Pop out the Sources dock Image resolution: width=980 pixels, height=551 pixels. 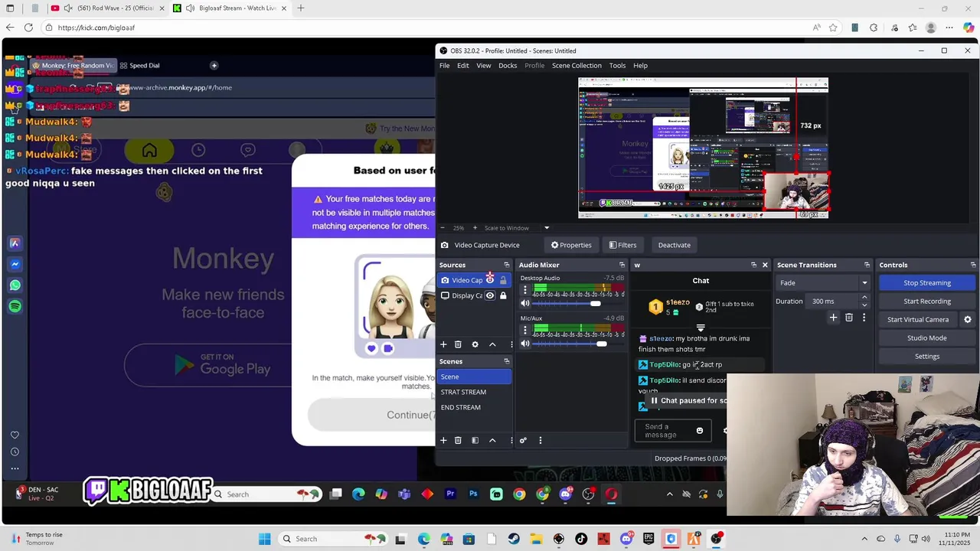pyautogui.click(x=506, y=265)
